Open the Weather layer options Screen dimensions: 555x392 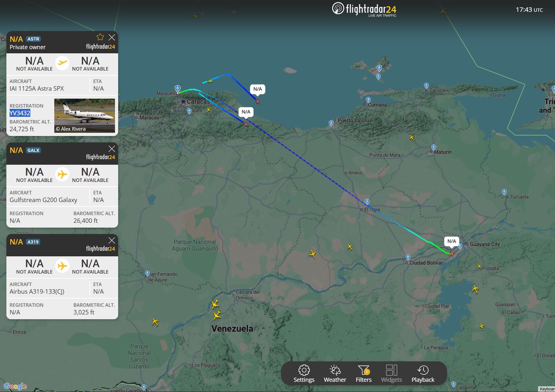coord(335,374)
